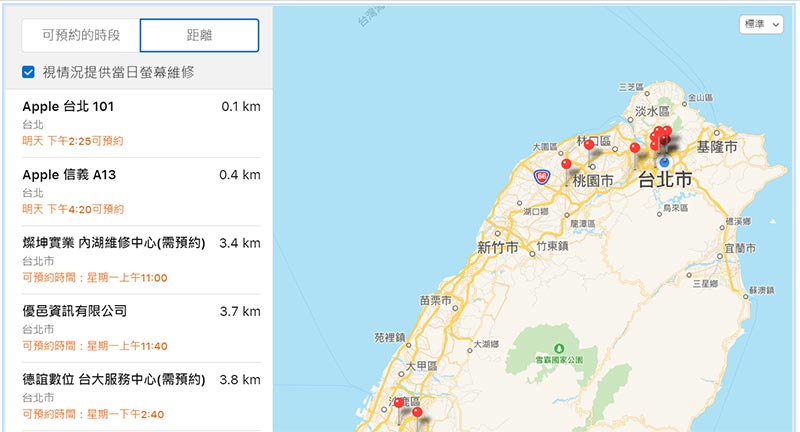Click the 大甲區 map label
This screenshot has height=432, width=800.
(421, 366)
